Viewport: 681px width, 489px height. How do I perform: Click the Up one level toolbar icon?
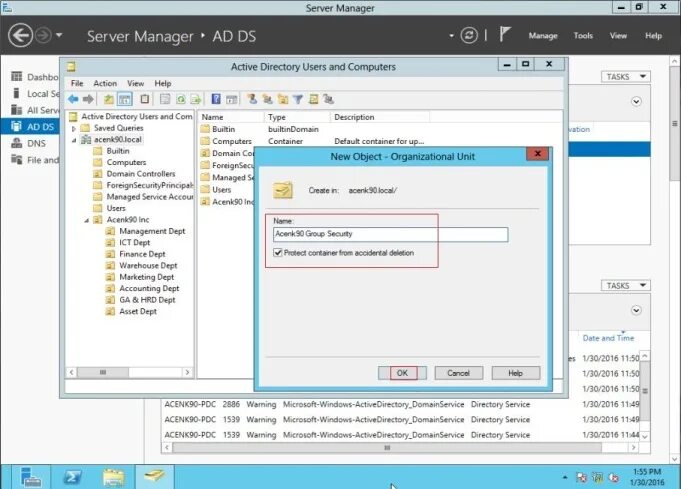[109, 99]
